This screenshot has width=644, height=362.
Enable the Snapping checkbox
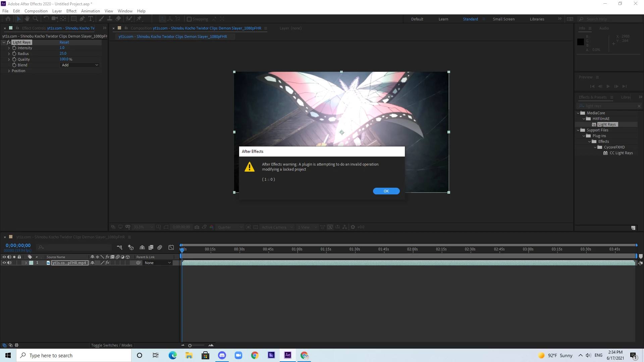[x=189, y=19]
